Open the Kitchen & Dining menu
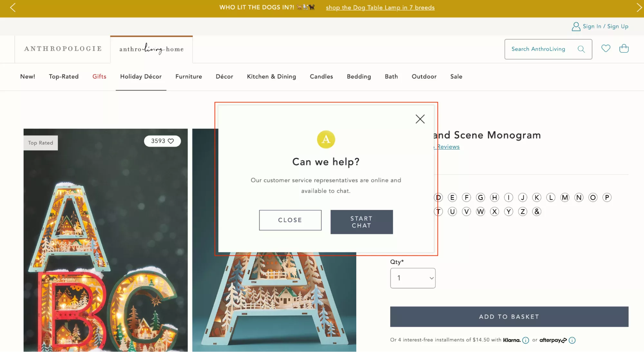This screenshot has height=352, width=644. 271,76
